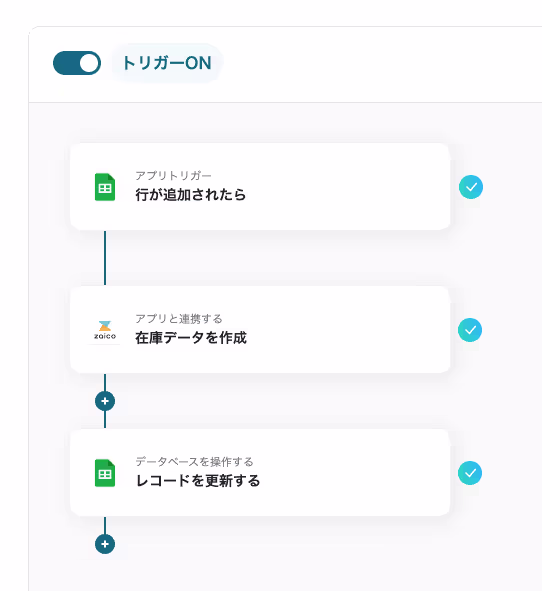
Task: Open the 行が追加されたら trigger step
Action: click(260, 187)
